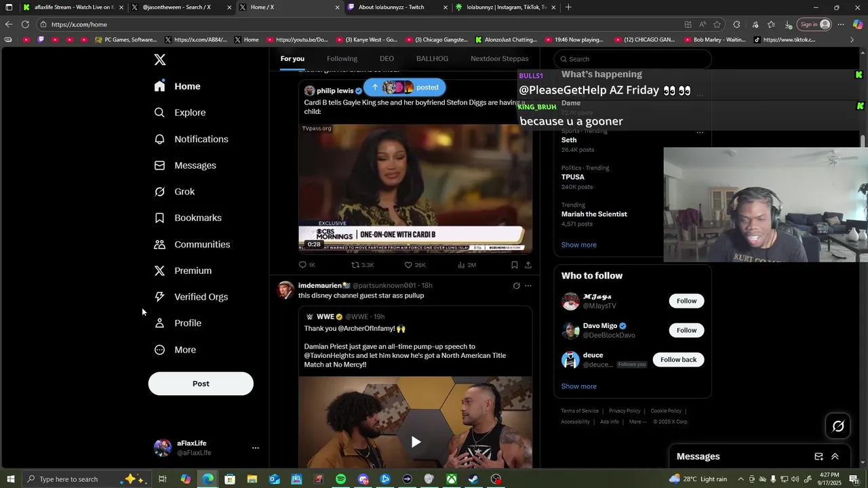The image size is (868, 488).
Task: Switch to the Following tab
Action: tap(342, 59)
